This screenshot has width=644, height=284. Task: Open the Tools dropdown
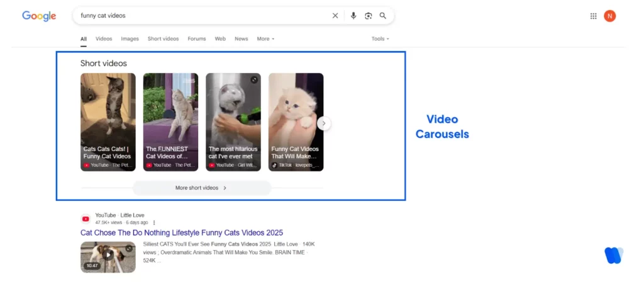coord(380,38)
